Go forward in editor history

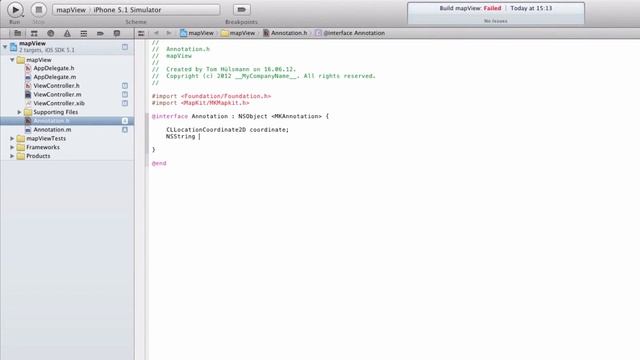169,33
